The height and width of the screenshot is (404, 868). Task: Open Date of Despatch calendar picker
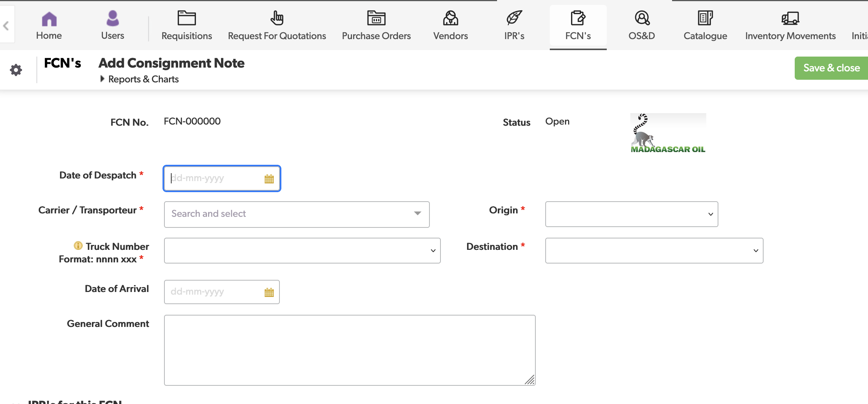[x=269, y=179]
